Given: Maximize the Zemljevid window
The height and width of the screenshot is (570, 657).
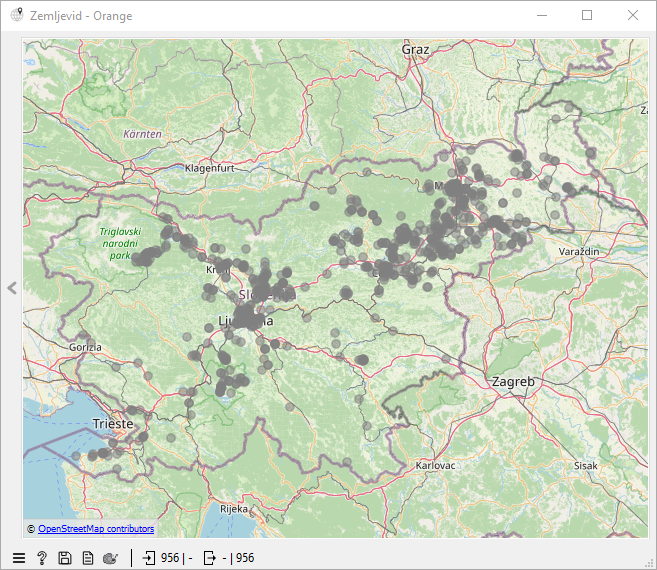Looking at the screenshot, I should [x=587, y=16].
